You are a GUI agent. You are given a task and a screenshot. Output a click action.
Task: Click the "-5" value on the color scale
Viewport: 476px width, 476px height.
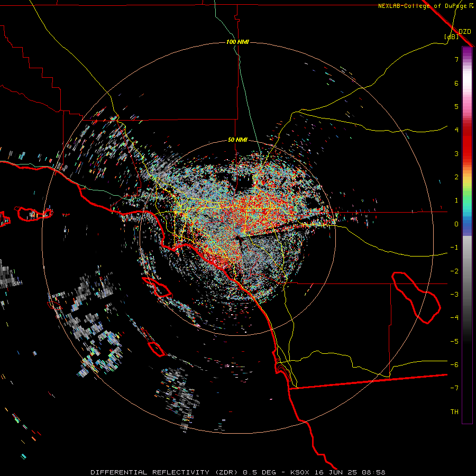pos(454,342)
